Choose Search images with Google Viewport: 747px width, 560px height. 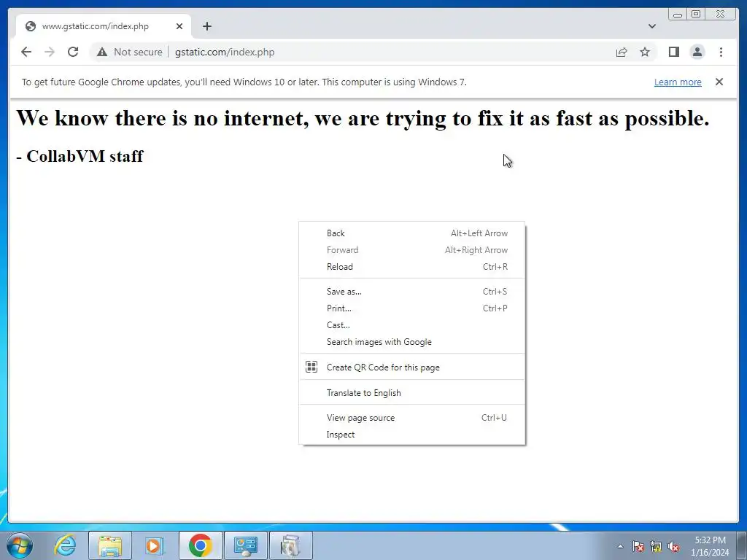411,342
